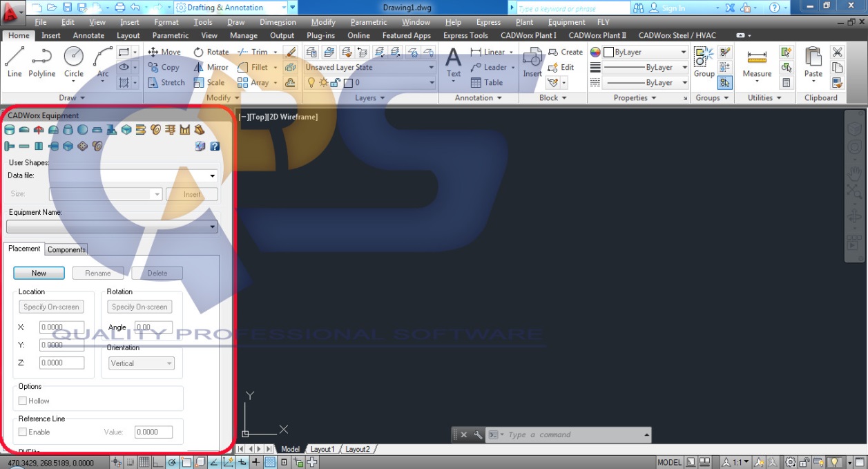The height and width of the screenshot is (469, 868).
Task: Select the Polyline tool
Action: pos(42,62)
